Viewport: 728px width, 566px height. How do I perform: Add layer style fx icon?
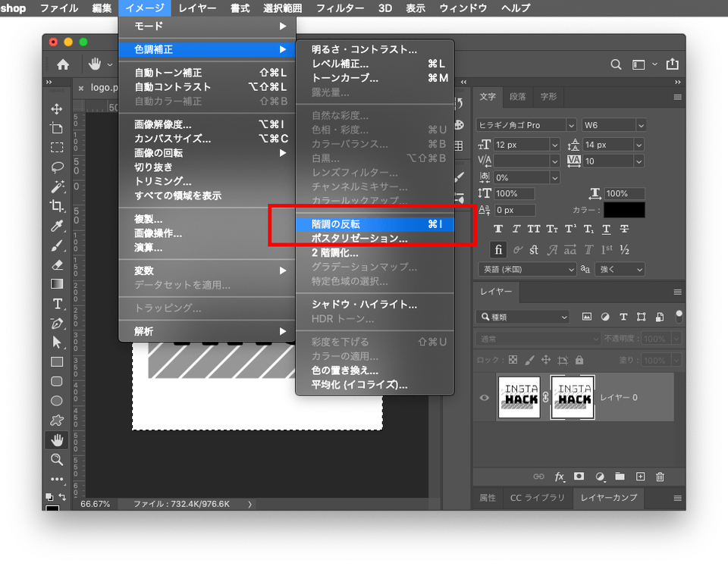point(560,477)
